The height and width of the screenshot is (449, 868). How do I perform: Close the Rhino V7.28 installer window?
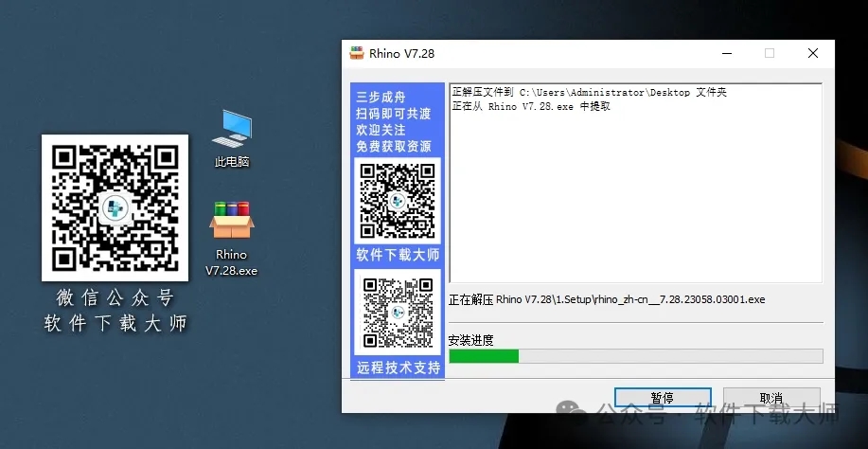813,53
